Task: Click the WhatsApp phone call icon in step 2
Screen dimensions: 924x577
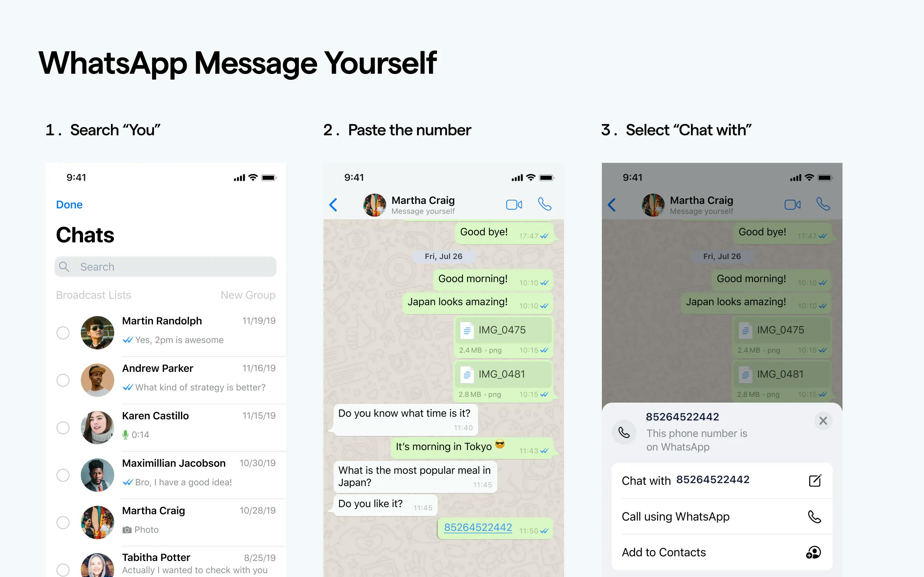Action: coord(545,204)
